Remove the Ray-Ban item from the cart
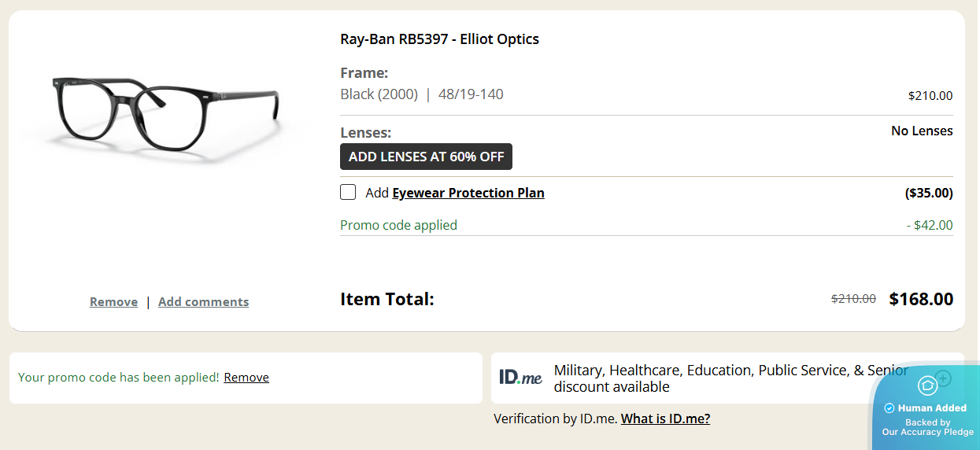Image resolution: width=980 pixels, height=450 pixels. coord(113,302)
